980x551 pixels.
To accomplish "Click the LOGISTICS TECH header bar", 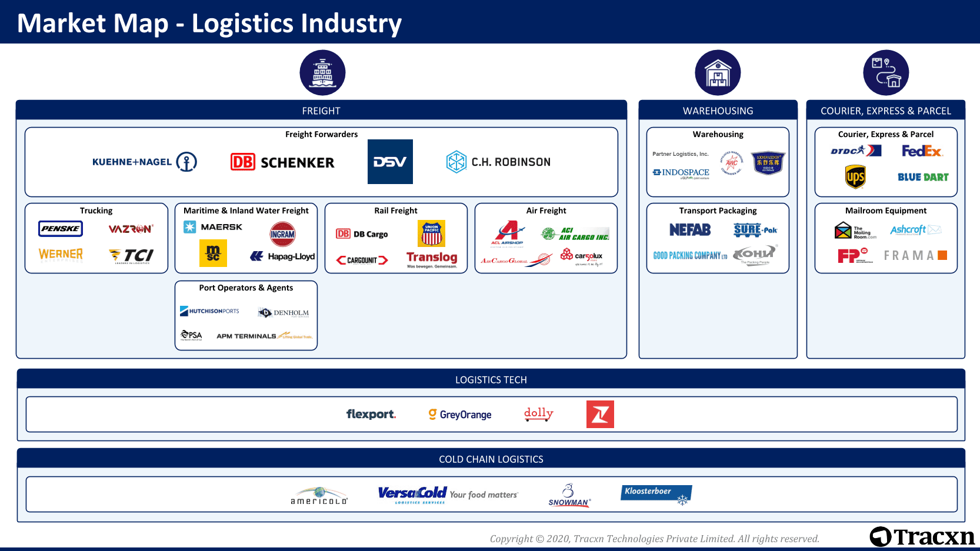I will coord(491,379).
